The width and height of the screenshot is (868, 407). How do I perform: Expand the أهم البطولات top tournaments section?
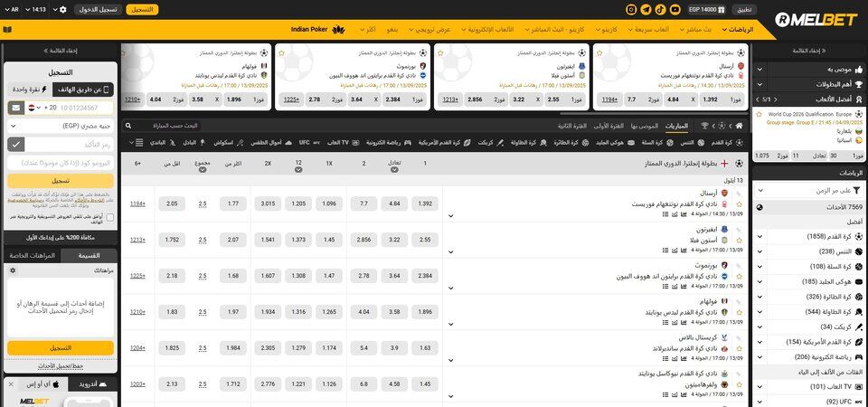[x=810, y=85]
